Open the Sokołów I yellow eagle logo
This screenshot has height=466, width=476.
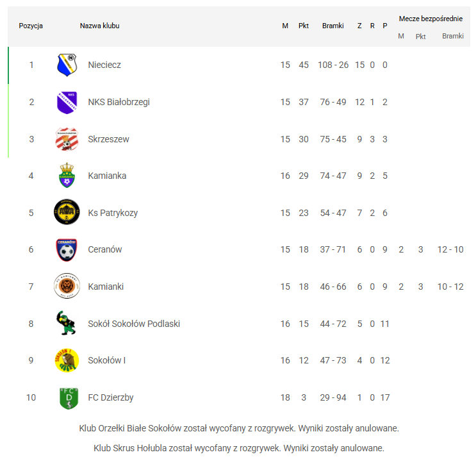[67, 360]
